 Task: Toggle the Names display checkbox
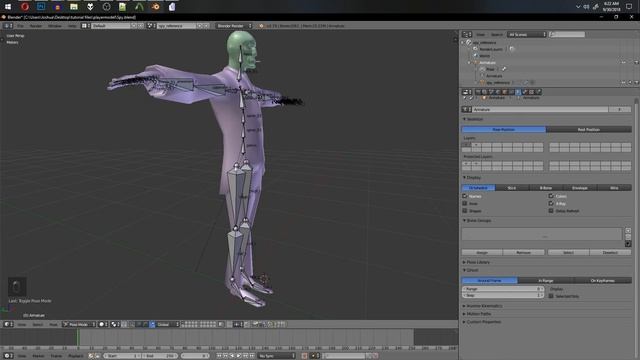[464, 196]
